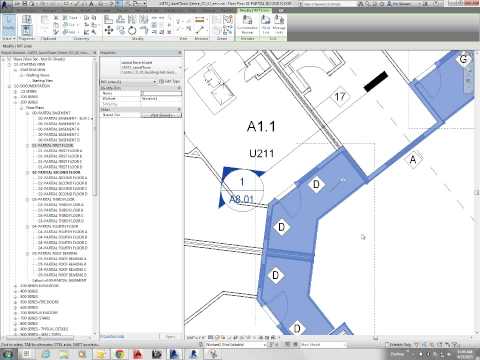This screenshot has height=360, width=480.
Task: Select the 03-PARTIAL THIRD FLOOR tree item
Action: pos(53,199)
